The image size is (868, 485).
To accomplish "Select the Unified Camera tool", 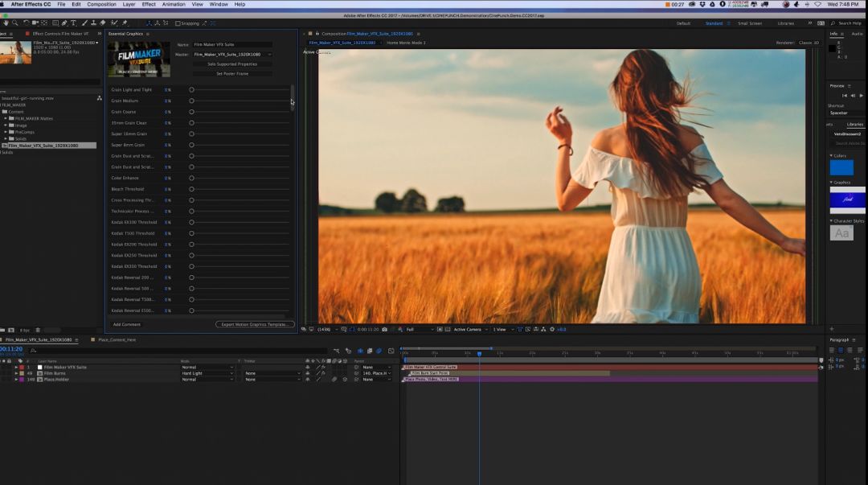I will 35,23.
